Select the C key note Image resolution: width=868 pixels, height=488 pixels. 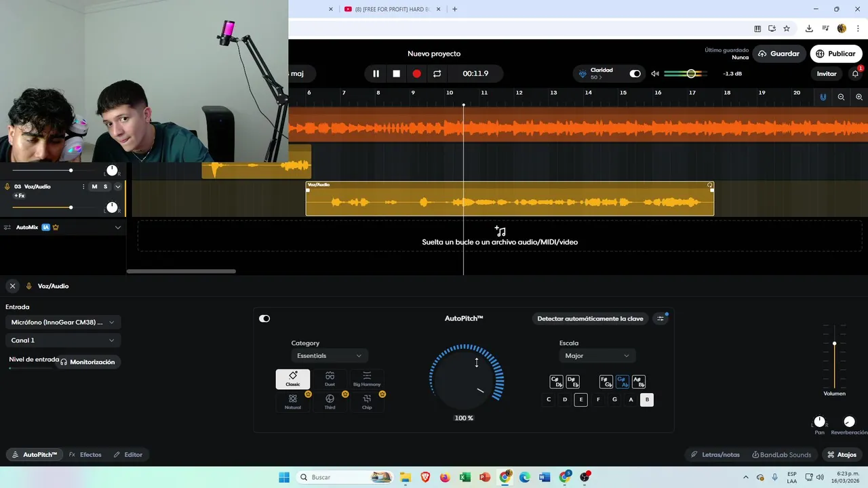click(549, 400)
